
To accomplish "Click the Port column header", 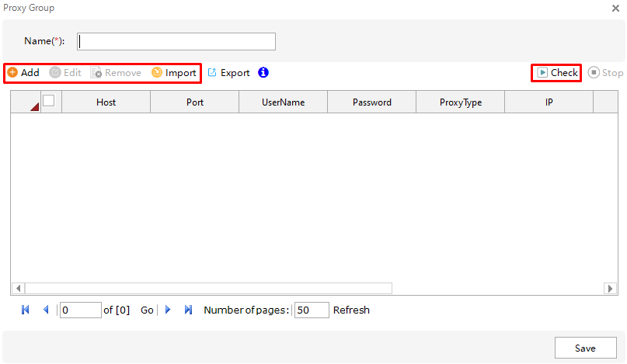I will click(x=194, y=102).
